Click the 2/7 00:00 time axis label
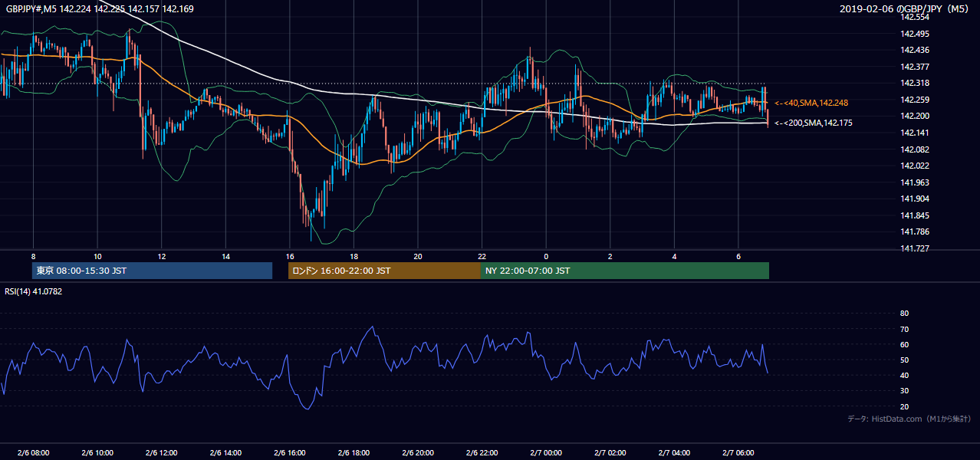This screenshot has height=460, width=980. coord(546,453)
